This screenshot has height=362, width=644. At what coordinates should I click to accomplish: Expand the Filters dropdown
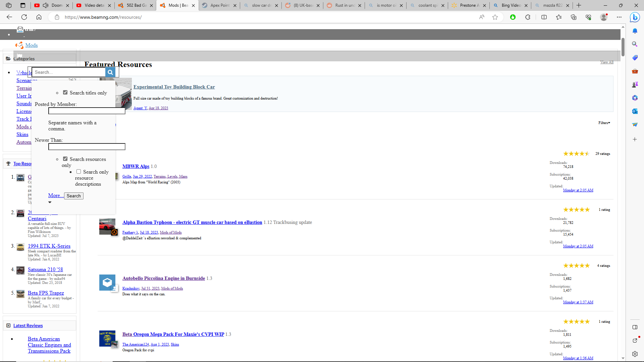pyautogui.click(x=604, y=123)
